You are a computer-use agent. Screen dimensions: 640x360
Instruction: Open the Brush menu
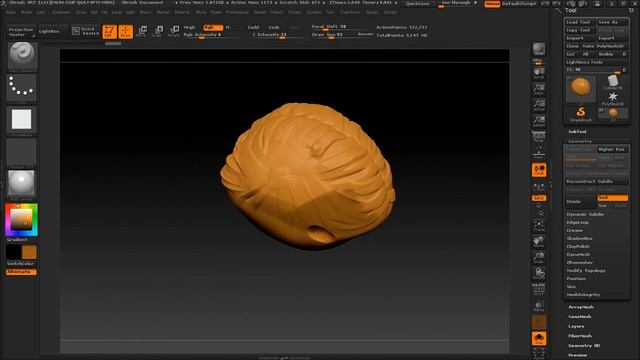coord(26,12)
